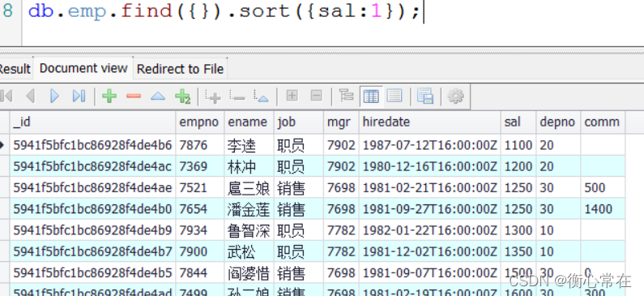The image size is (644, 296).
Task: Click the add field icon
Action: click(213, 97)
